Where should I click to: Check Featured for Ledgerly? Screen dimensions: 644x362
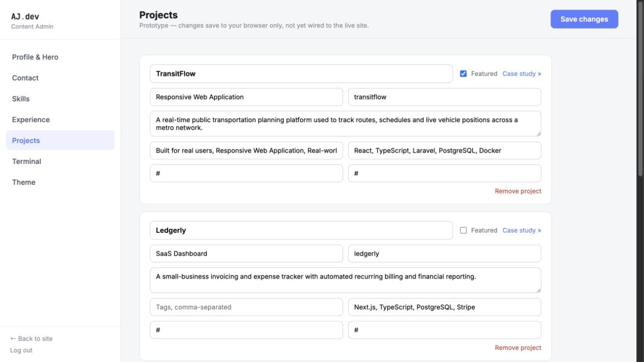pyautogui.click(x=463, y=230)
